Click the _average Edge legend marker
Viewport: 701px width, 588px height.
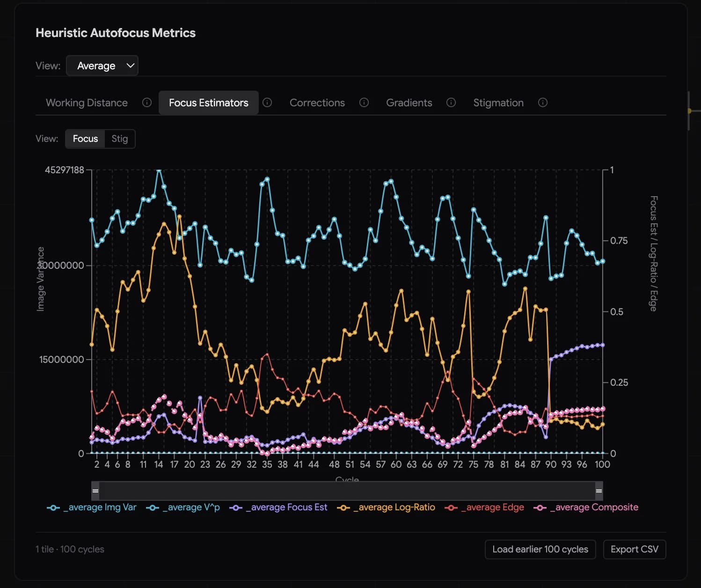coord(451,507)
